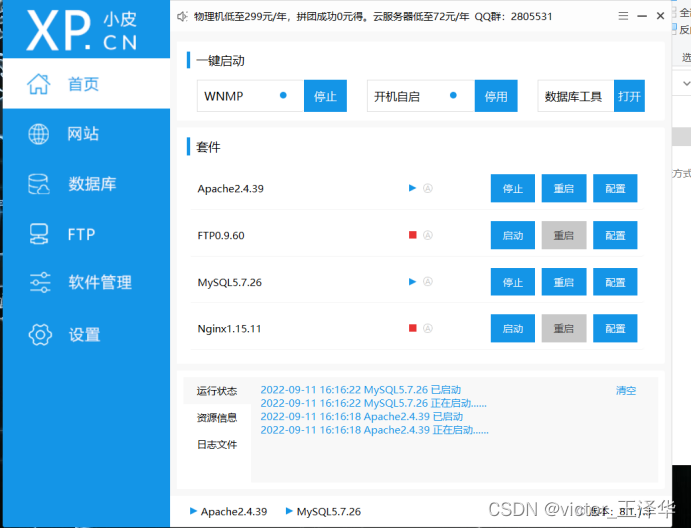Stop Apache2.4.39 service
Viewport: 692px width, 528px height.
513,189
